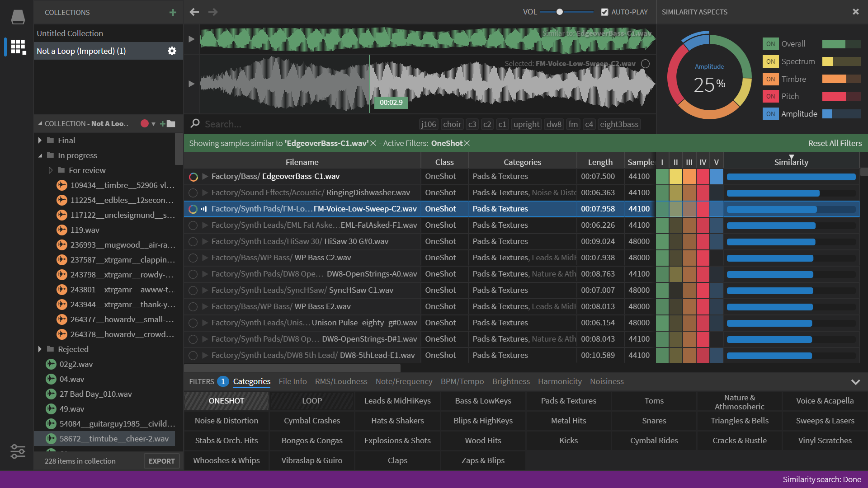
Task: Adjust the VOL slider handle
Action: [x=560, y=12]
